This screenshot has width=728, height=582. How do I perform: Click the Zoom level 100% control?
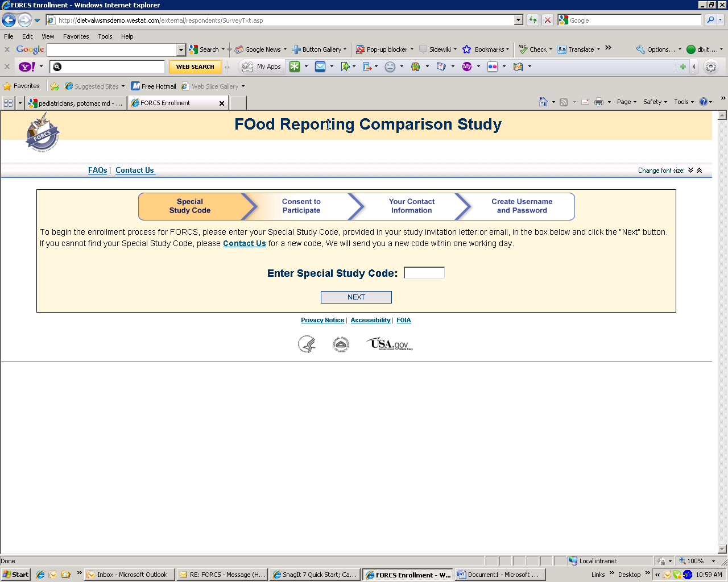[696, 561]
